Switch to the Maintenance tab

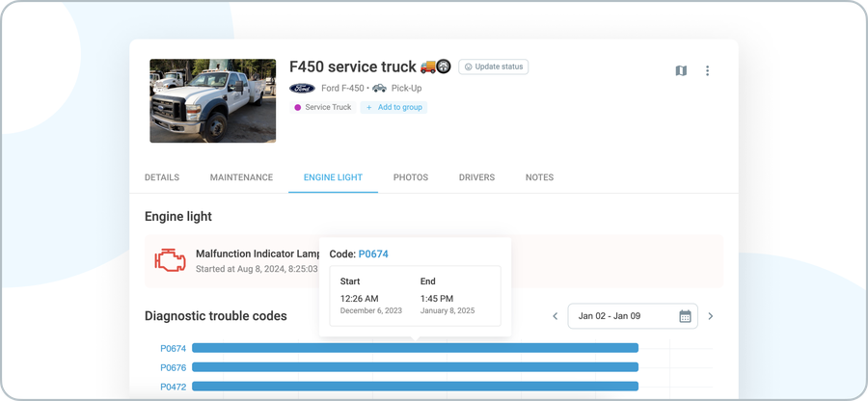pos(241,177)
